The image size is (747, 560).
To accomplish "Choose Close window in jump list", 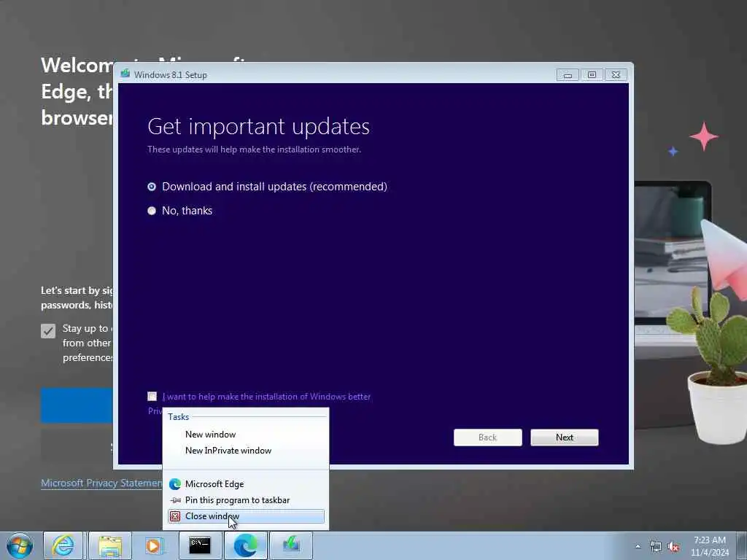I will (x=246, y=516).
